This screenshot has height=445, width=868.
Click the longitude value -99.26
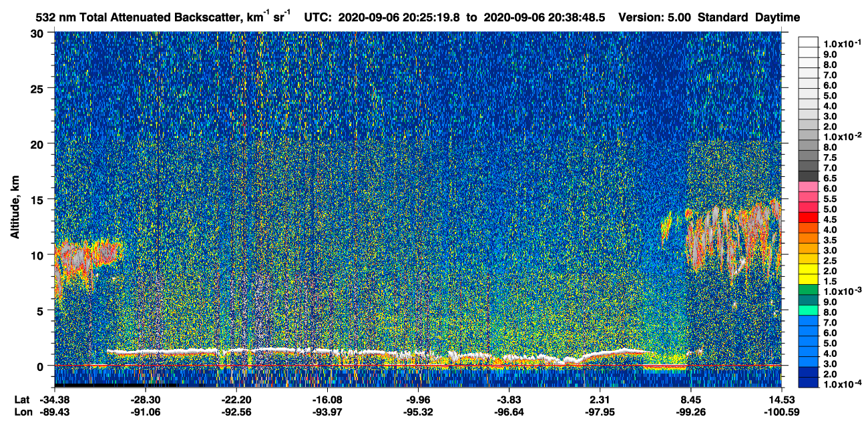[x=691, y=412]
